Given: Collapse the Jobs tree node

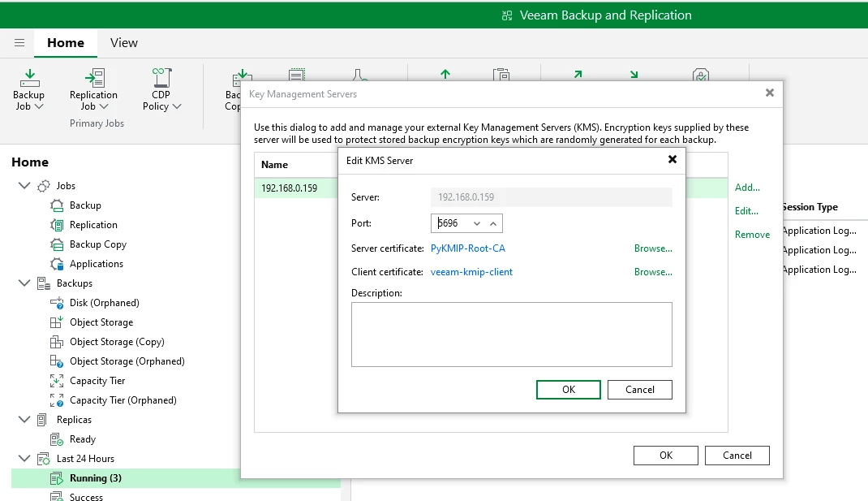Looking at the screenshot, I should point(24,186).
